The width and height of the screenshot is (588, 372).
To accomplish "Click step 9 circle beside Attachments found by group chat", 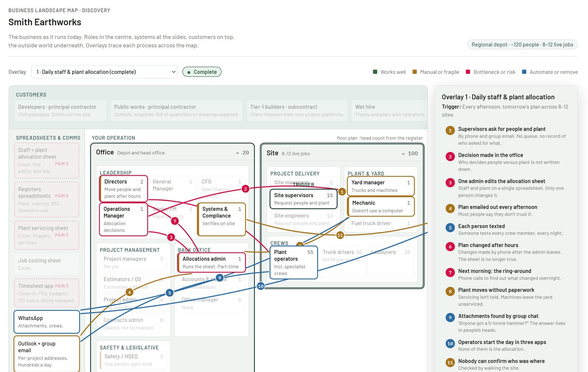I will click(x=450, y=318).
